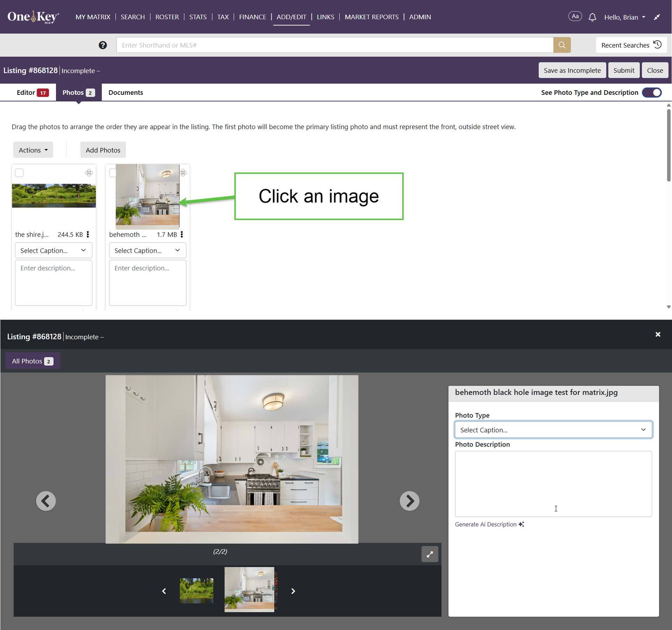Open the Actions dropdown
Image resolution: width=672 pixels, height=630 pixels.
33,150
